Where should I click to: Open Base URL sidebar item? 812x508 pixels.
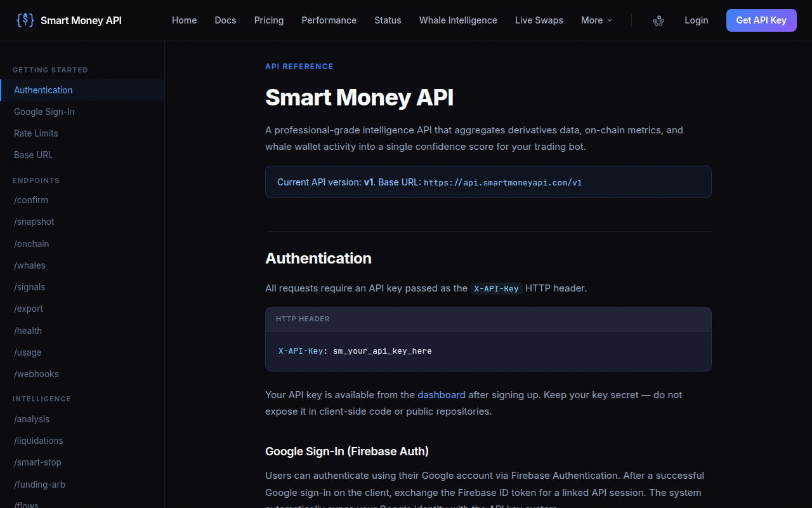82,155
